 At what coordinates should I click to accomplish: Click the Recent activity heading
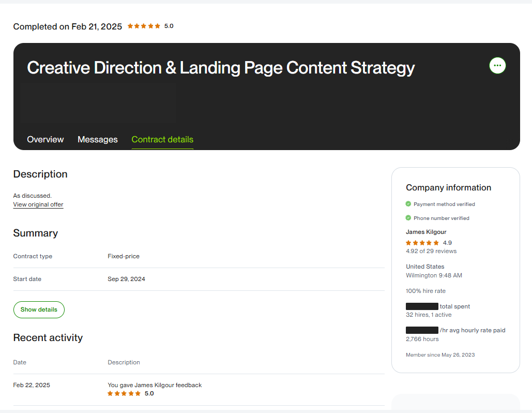click(48, 337)
